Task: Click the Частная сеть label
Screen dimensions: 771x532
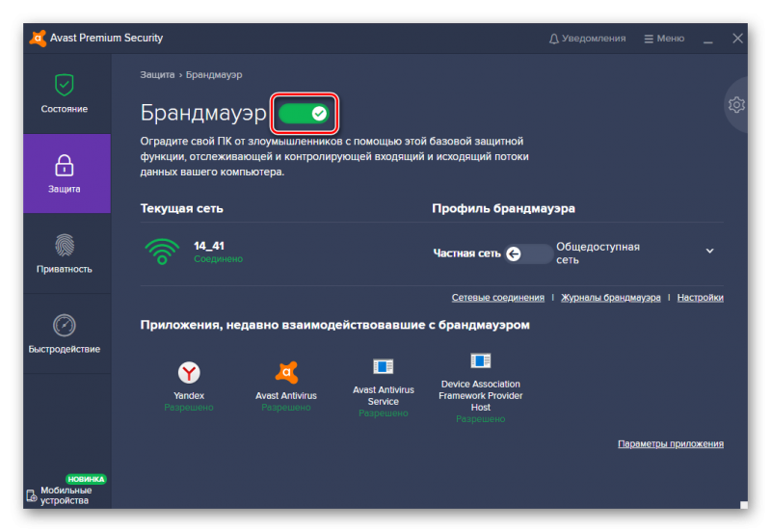Action: 466,253
